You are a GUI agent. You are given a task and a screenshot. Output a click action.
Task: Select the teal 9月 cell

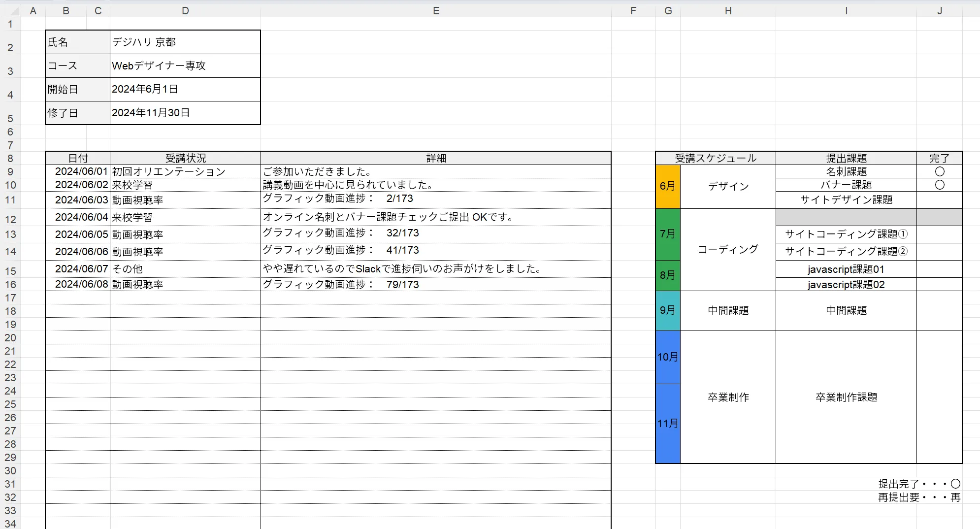(668, 310)
